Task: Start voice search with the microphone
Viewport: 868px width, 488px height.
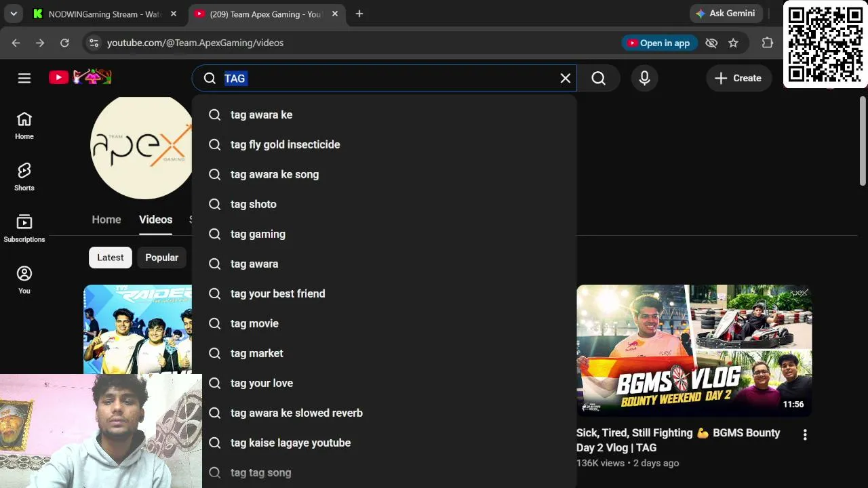Action: pyautogui.click(x=645, y=78)
